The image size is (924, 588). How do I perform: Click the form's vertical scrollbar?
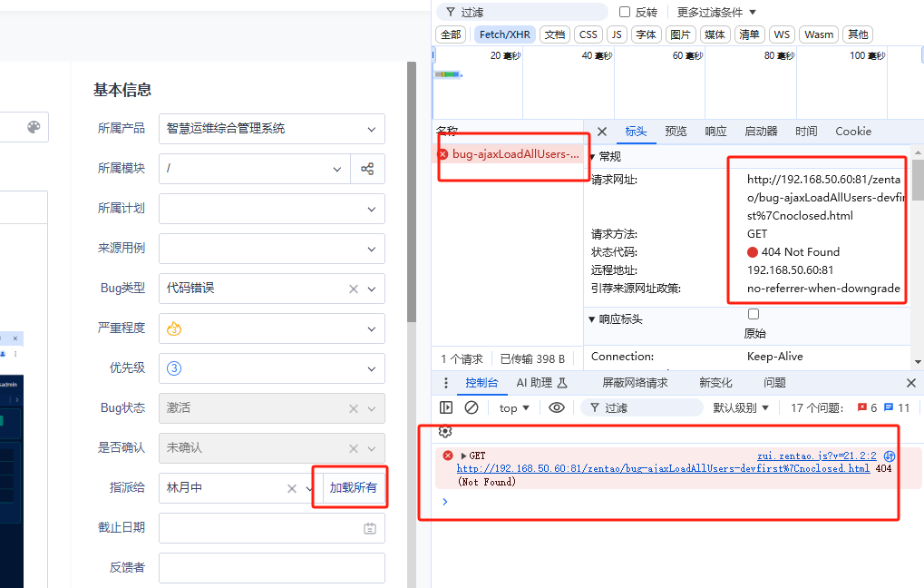tap(412, 192)
